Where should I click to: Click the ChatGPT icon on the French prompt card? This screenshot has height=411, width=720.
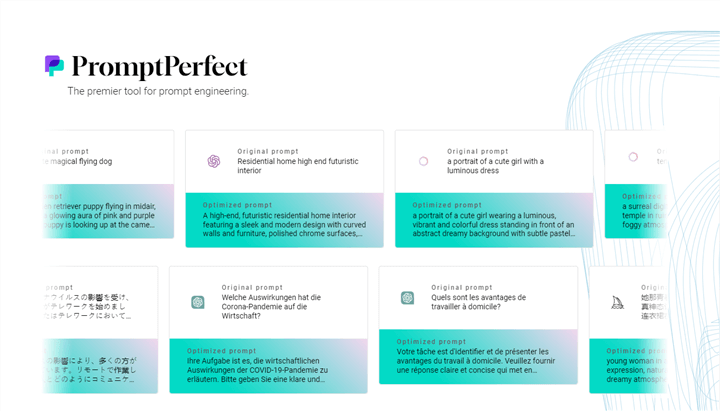[x=407, y=297]
